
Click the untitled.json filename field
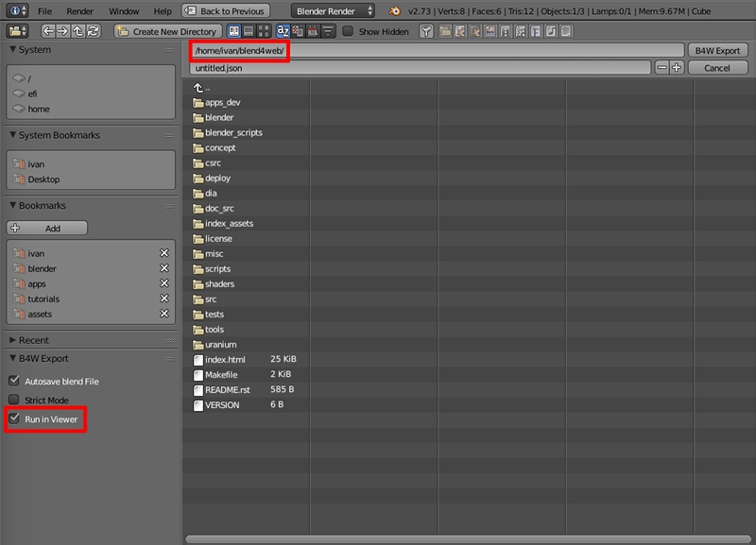(x=420, y=68)
